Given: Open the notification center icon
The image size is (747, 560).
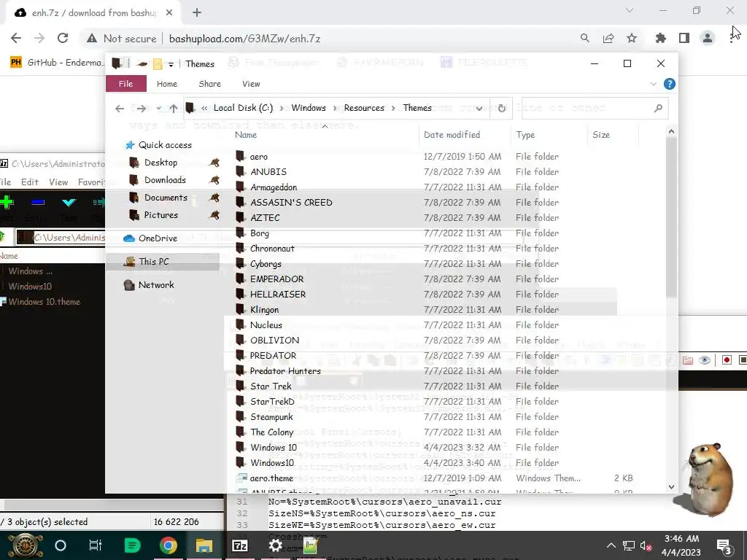Looking at the screenshot, I should click(x=724, y=546).
